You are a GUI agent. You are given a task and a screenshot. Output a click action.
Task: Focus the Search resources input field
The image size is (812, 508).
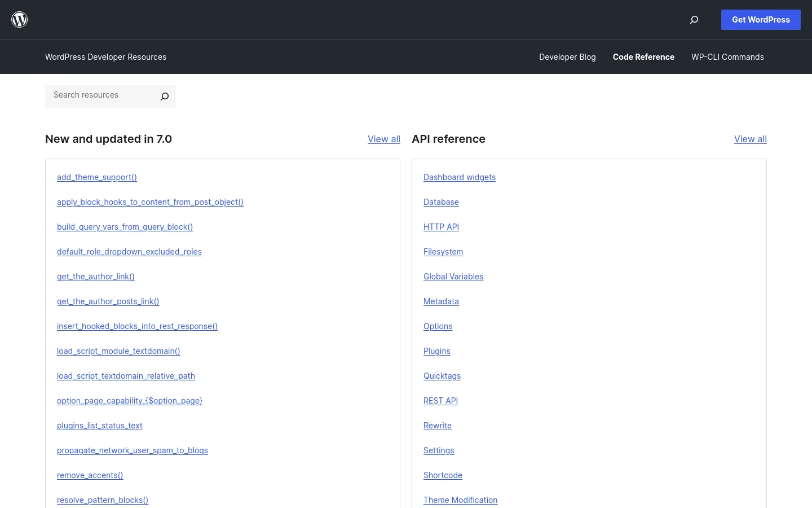coord(100,95)
